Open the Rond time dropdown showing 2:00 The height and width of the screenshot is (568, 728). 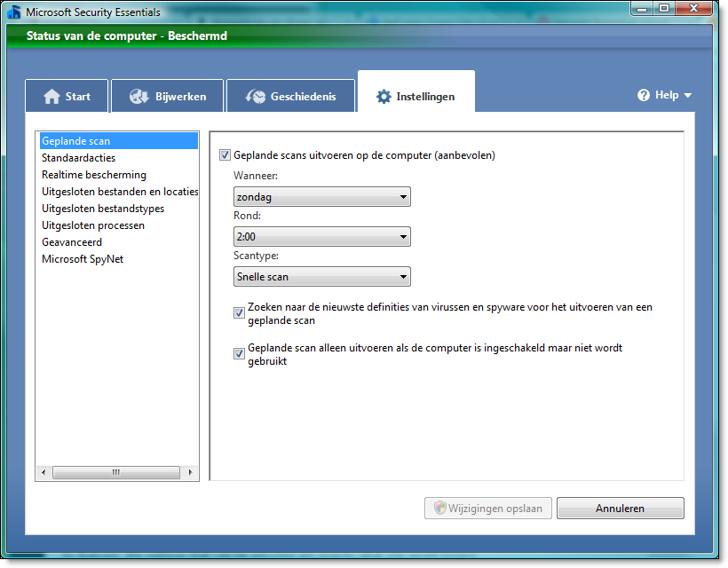[321, 237]
